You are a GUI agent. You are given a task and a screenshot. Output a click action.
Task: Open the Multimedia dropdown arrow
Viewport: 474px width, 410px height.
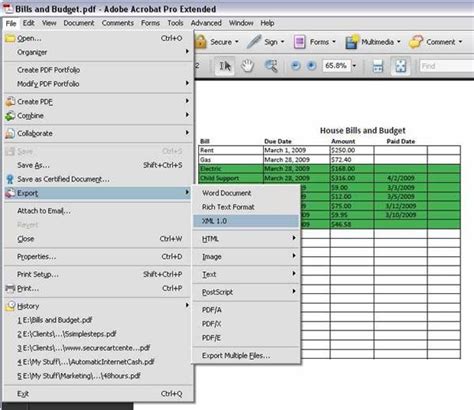[399, 42]
